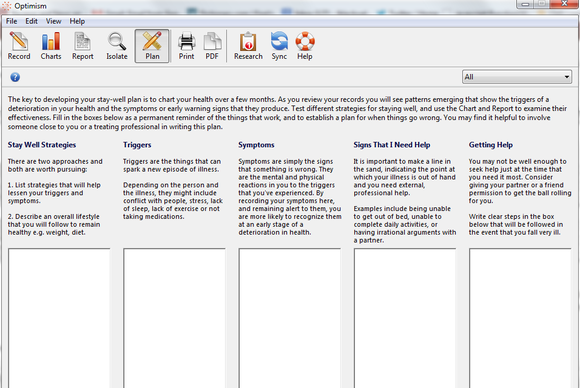Click the blue question mark icon
Viewport: 580px width, 388px height.
click(15, 77)
